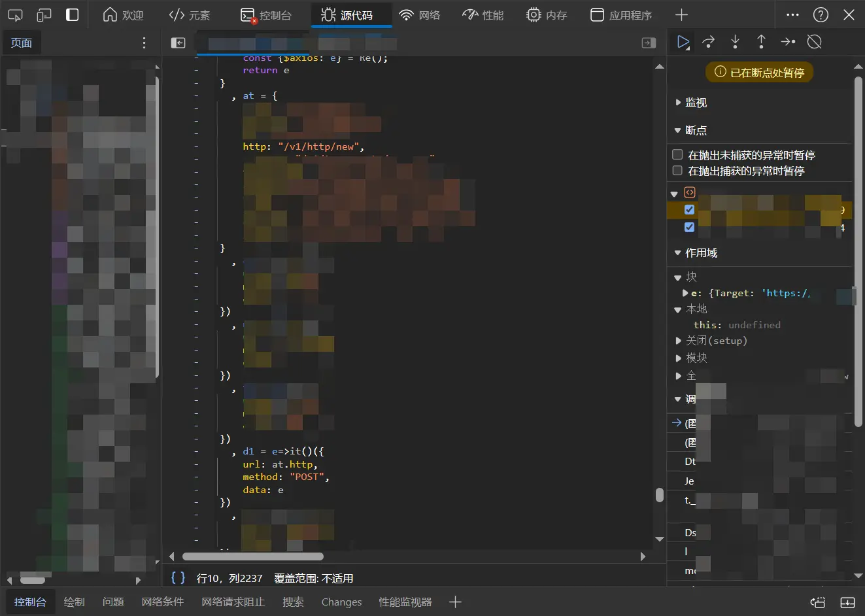Step over next function call
This screenshot has height=616, width=865.
(708, 42)
